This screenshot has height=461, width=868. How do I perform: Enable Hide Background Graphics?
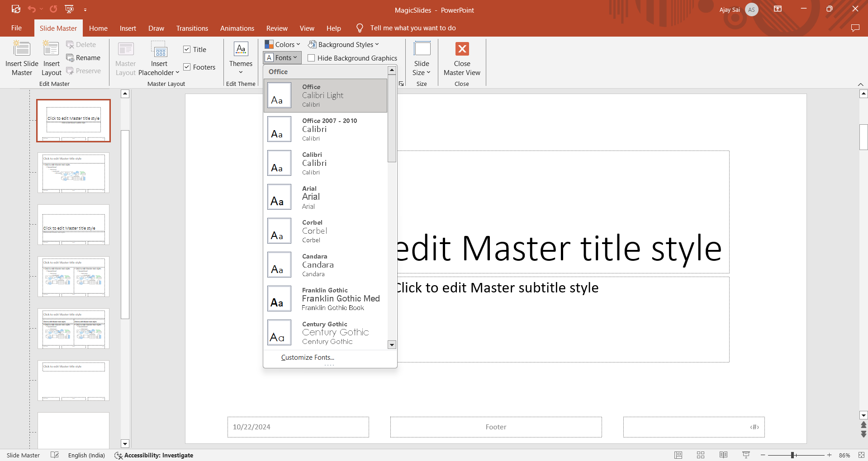[311, 58]
